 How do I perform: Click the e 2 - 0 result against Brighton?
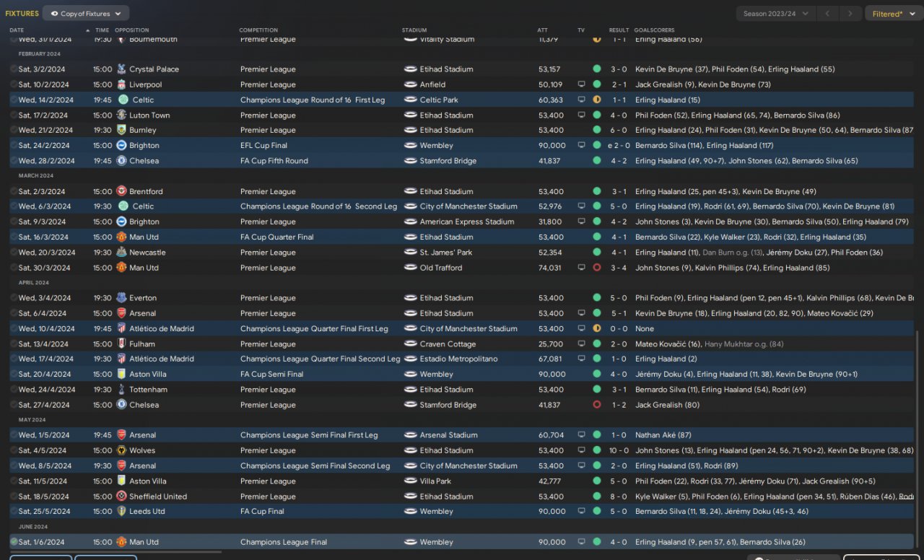pyautogui.click(x=618, y=145)
